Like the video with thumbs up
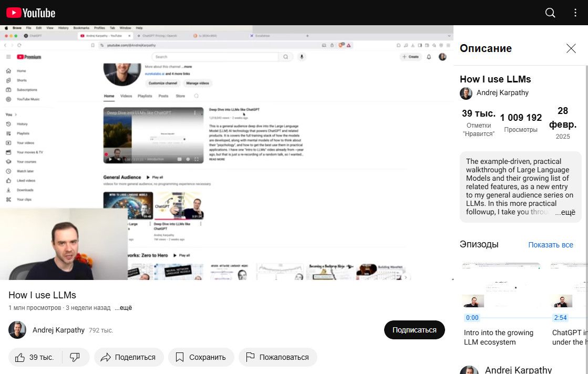 [35, 357]
